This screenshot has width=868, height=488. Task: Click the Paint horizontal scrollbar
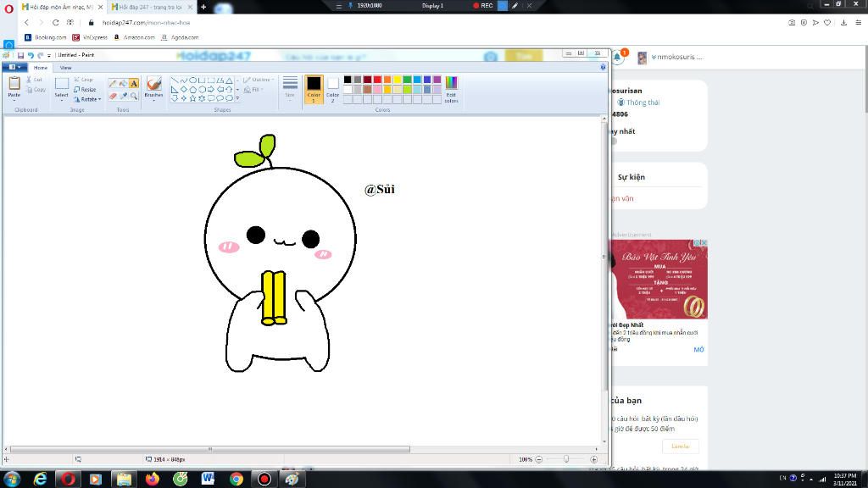[210, 449]
